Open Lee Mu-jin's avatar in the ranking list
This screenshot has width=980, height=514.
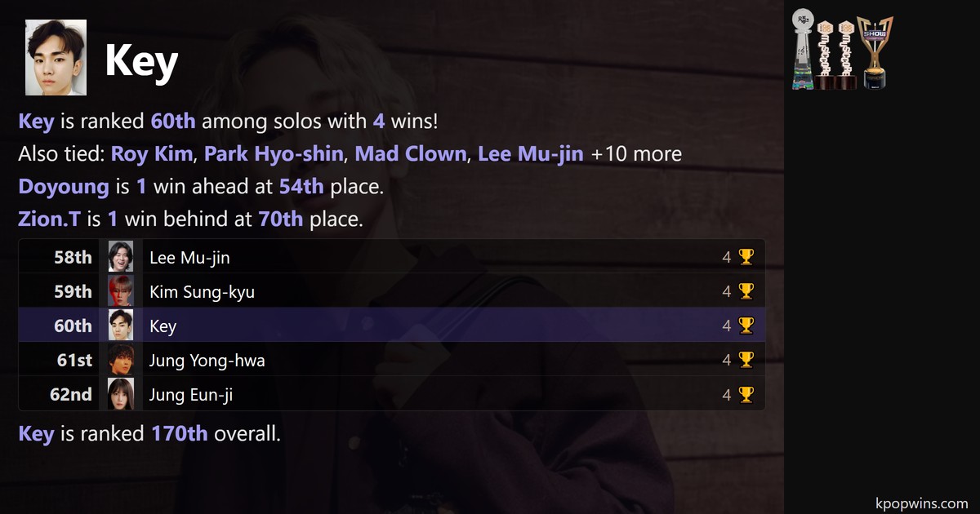pos(121,258)
